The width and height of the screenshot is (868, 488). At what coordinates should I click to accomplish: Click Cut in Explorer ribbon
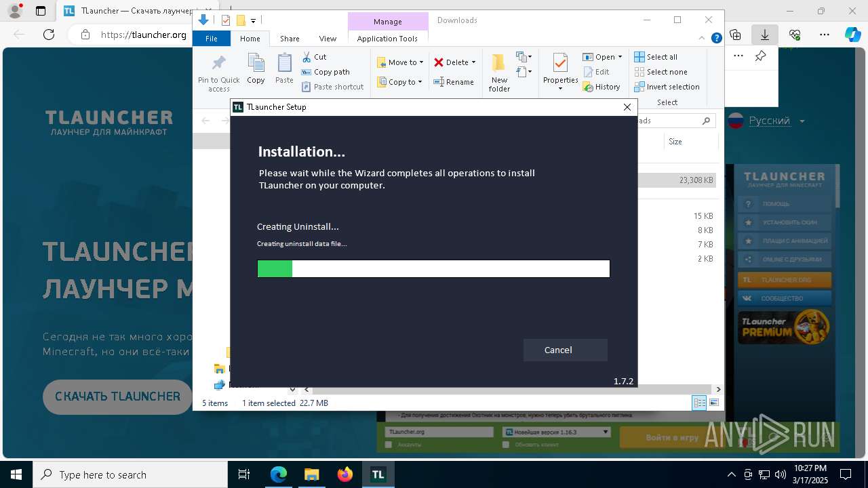point(314,57)
